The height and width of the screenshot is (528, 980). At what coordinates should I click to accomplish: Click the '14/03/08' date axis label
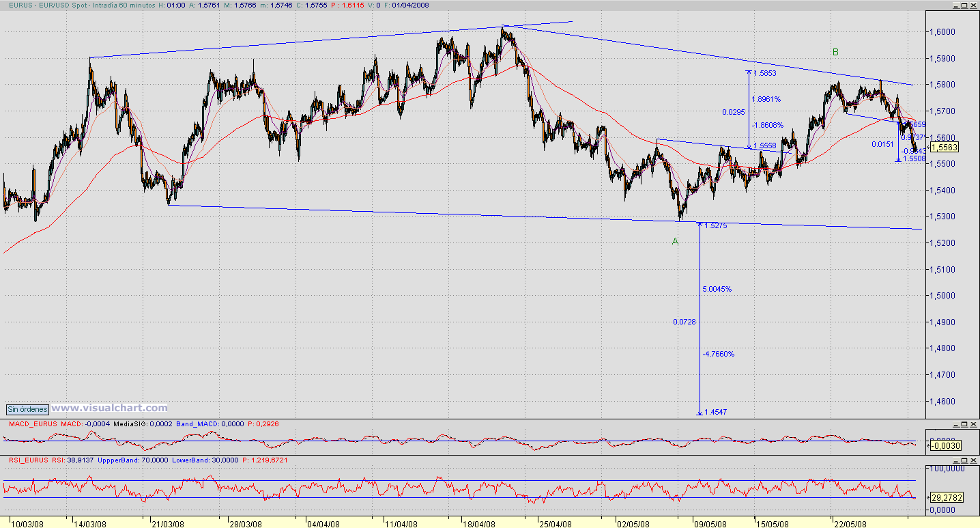pos(90,524)
